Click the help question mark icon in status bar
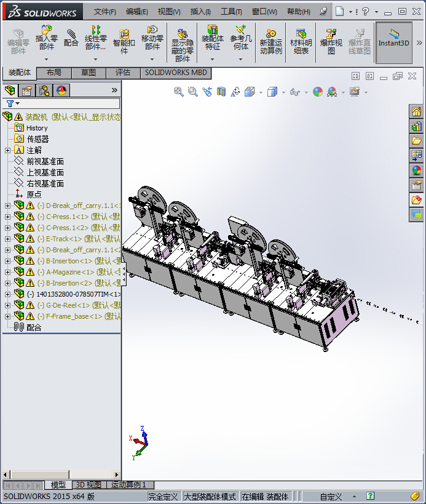Screen dimensions: 426x504 pyautogui.click(x=370, y=496)
